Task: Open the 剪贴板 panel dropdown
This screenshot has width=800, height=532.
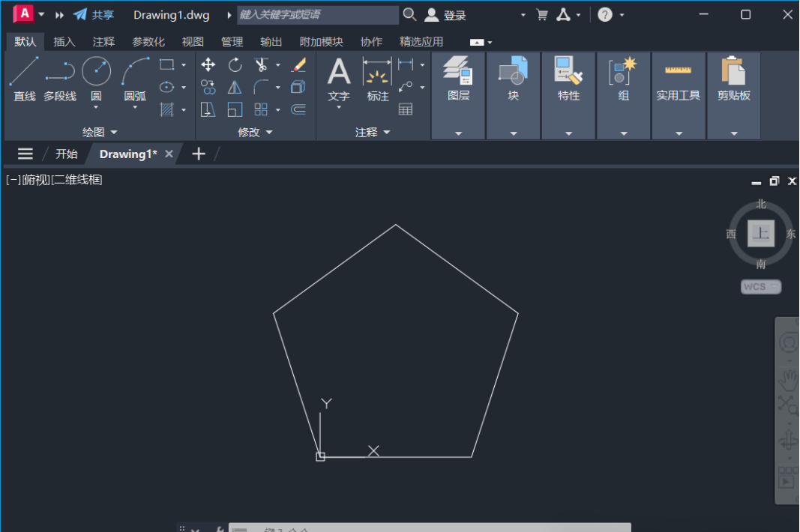Action: click(734, 133)
